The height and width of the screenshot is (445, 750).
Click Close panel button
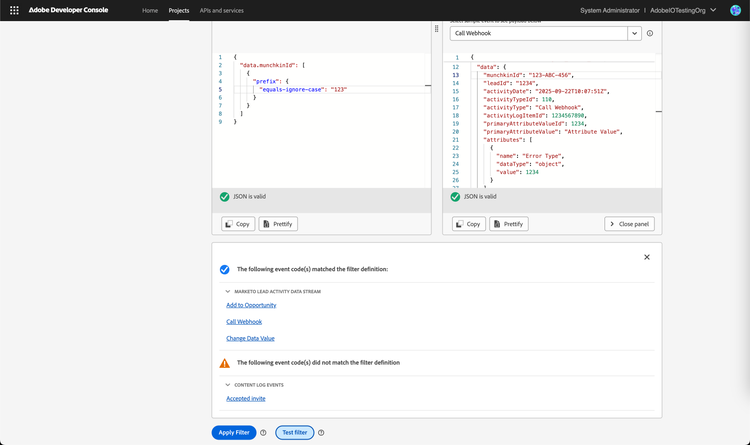click(x=629, y=224)
